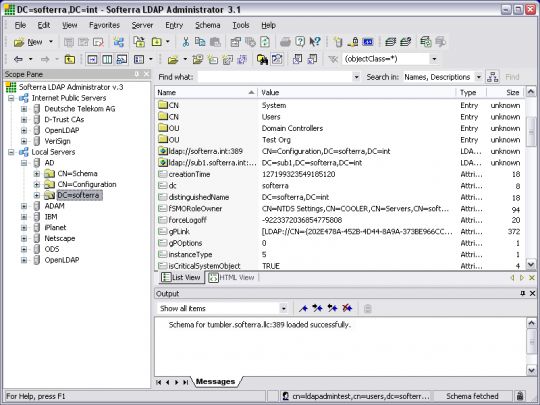Click the What's This arrow-question icon
540x405 pixels.
(315, 42)
